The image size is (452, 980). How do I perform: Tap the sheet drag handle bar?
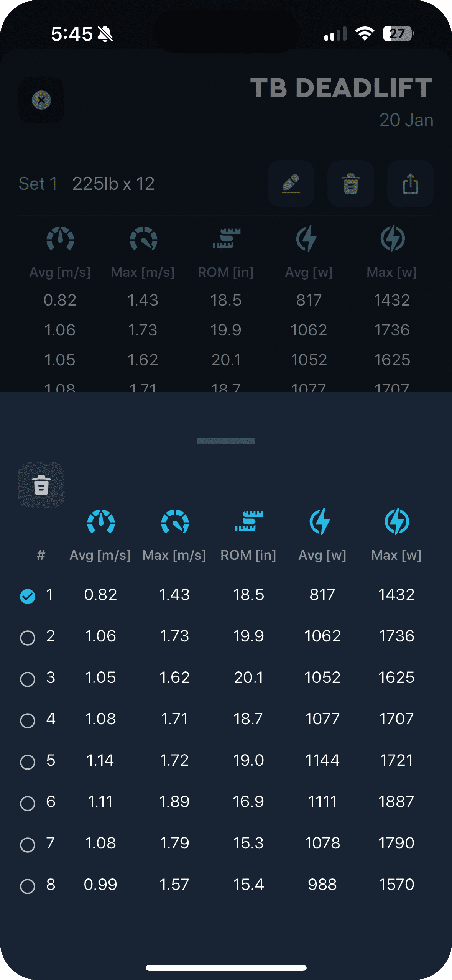(x=226, y=441)
